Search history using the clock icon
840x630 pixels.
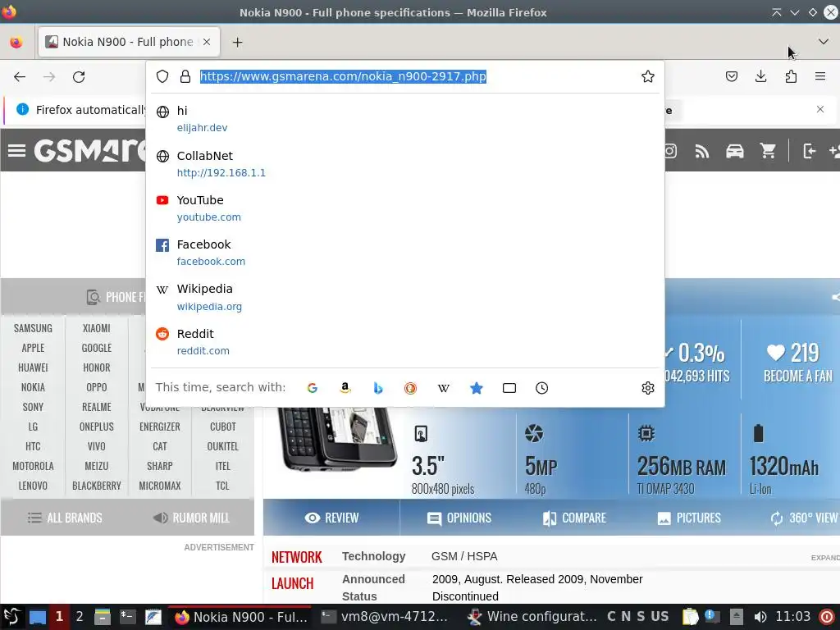[x=541, y=388]
